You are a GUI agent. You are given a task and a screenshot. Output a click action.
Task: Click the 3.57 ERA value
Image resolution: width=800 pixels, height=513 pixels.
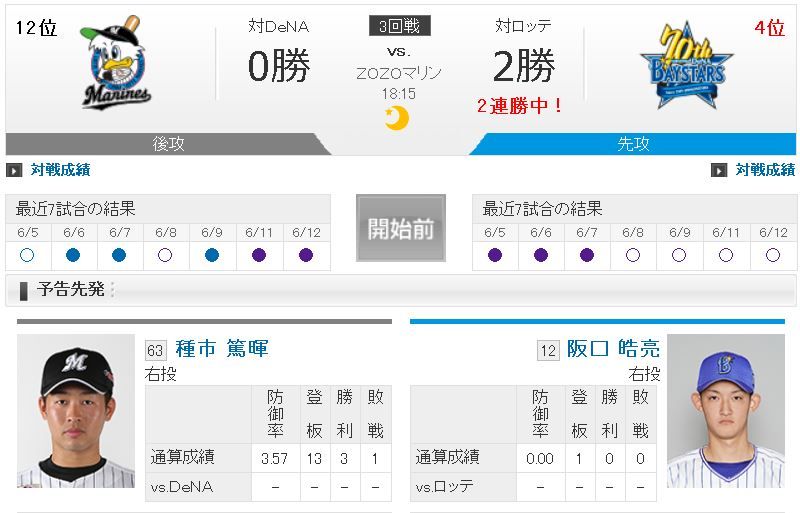pyautogui.click(x=274, y=458)
